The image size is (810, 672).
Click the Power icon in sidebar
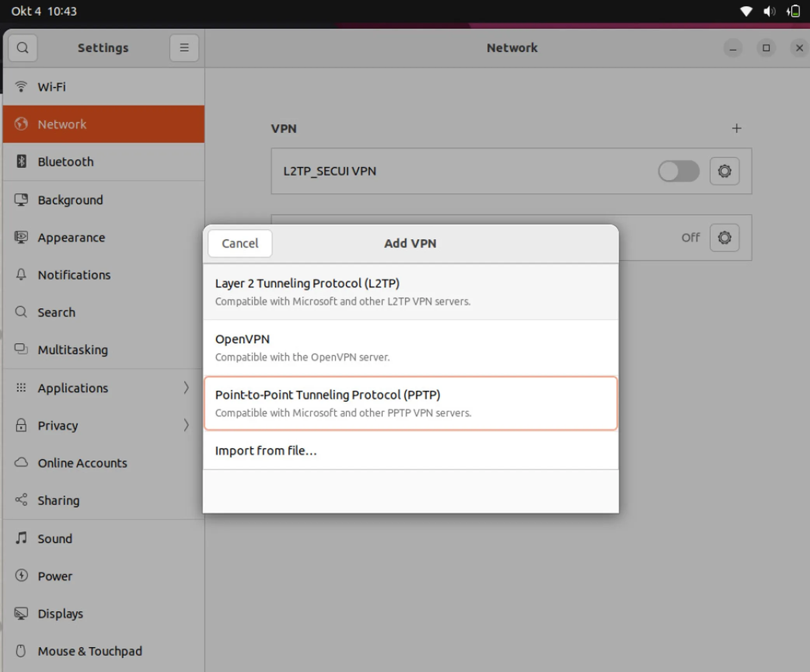pyautogui.click(x=21, y=575)
